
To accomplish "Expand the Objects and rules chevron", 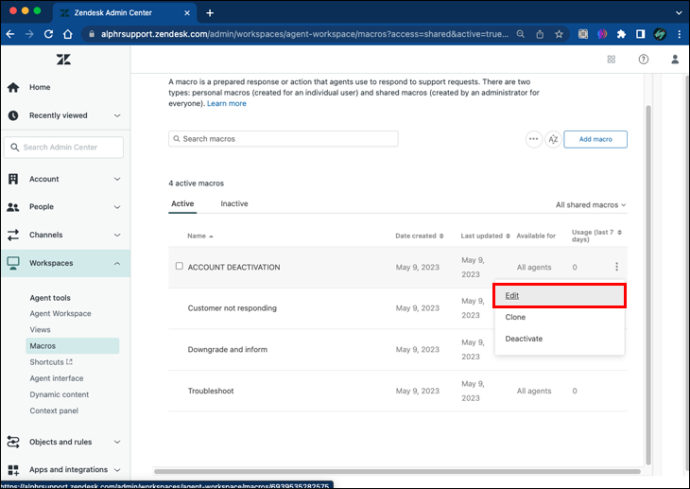I will (x=117, y=441).
